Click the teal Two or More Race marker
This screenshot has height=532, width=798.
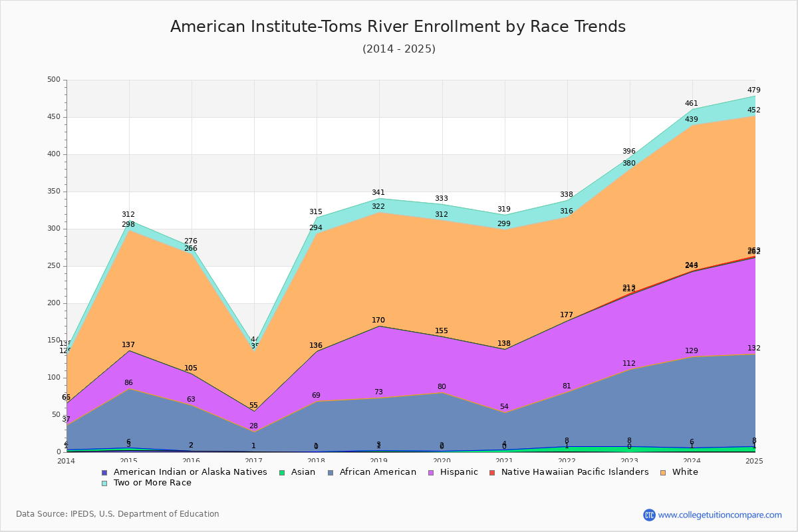point(104,483)
